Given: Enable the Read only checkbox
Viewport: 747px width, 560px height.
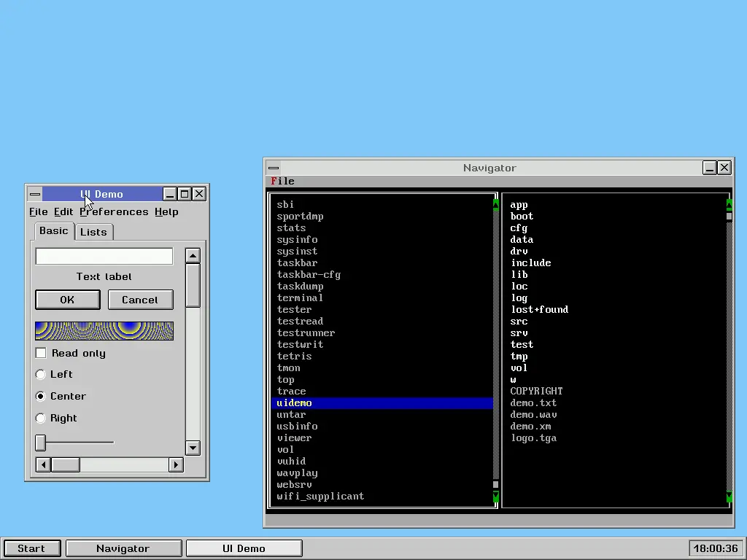Looking at the screenshot, I should click(41, 353).
